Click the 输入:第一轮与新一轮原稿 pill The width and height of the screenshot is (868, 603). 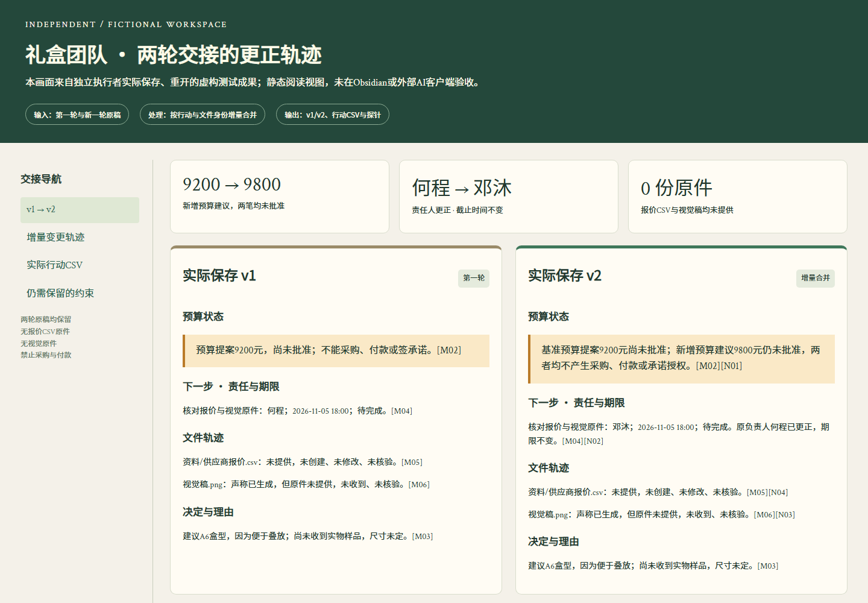click(x=77, y=115)
